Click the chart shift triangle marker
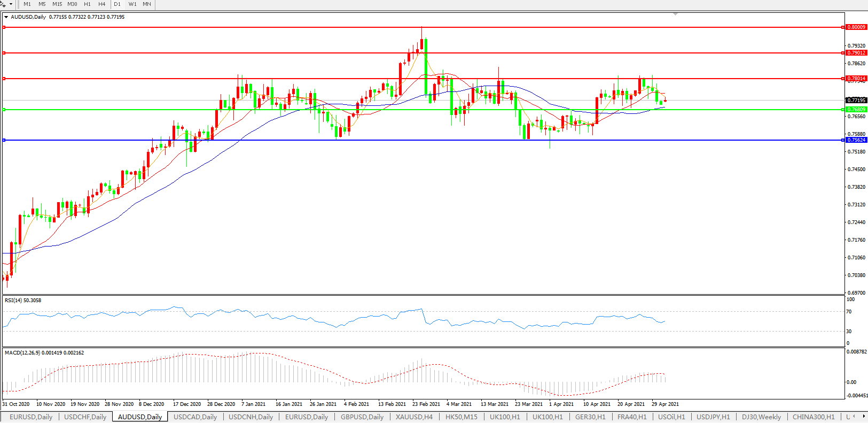This screenshot has height=423, width=868. [x=676, y=14]
